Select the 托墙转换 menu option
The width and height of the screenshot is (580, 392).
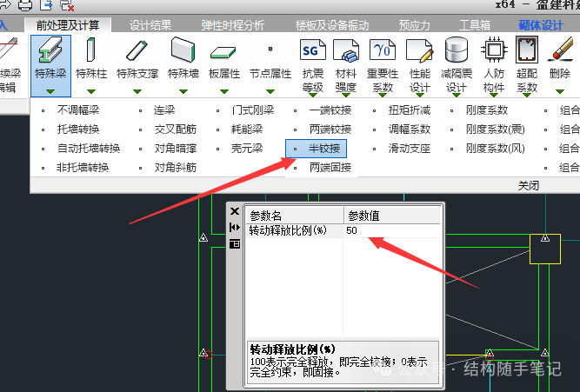[78, 130]
